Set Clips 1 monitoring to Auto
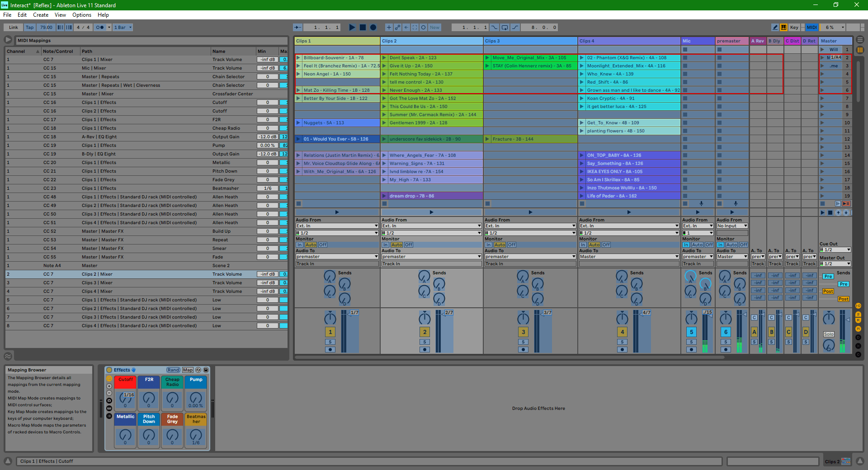The width and height of the screenshot is (868, 470). (x=311, y=244)
